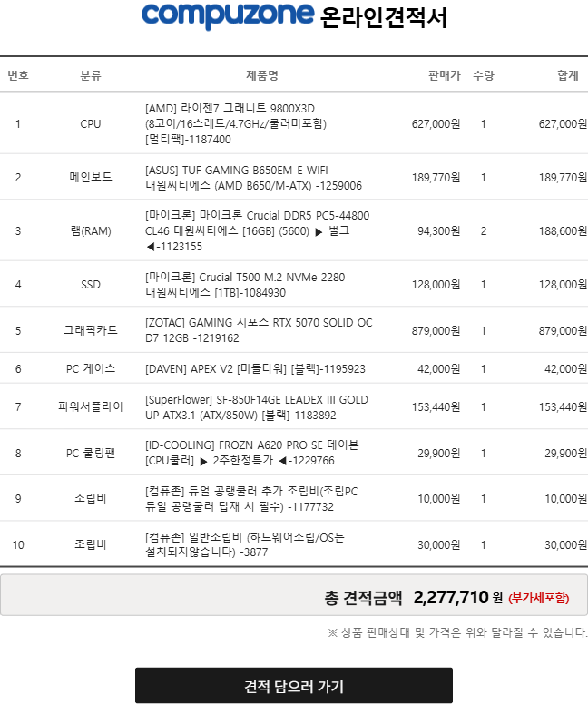Select the DAVEN APEX V2 case item
Image resolution: width=588 pixels, height=704 pixels.
point(255,368)
